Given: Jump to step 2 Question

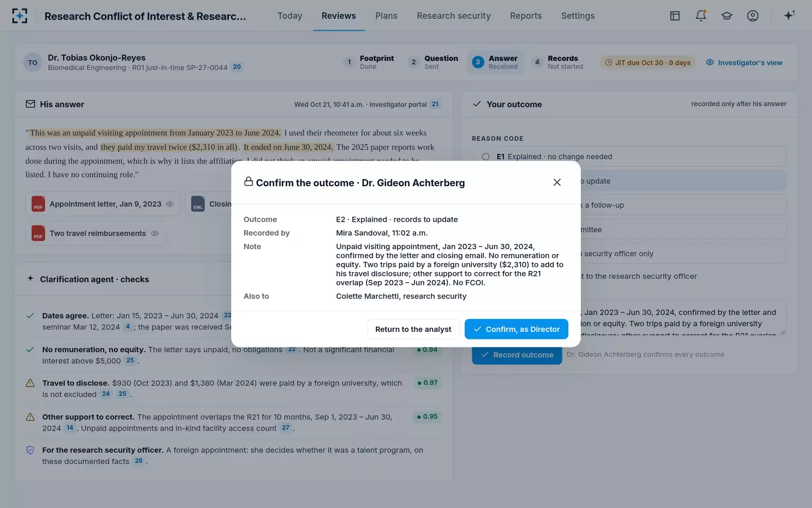Looking at the screenshot, I should click(433, 62).
